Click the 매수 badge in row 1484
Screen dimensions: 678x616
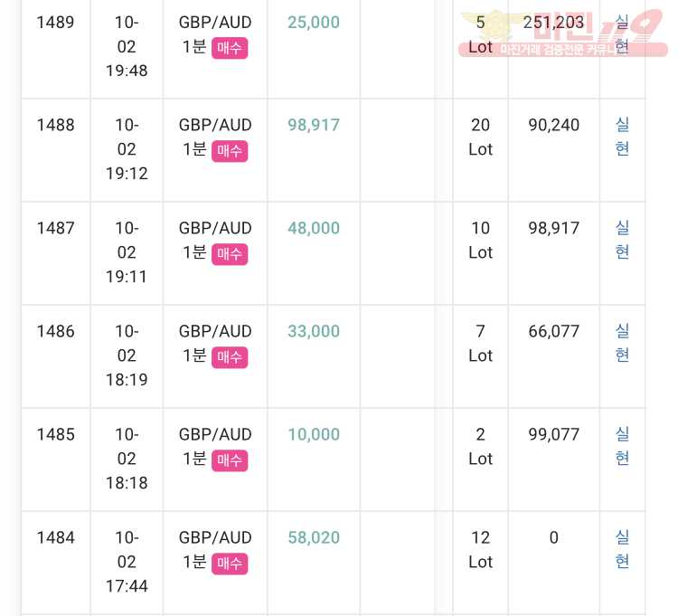[x=230, y=564]
